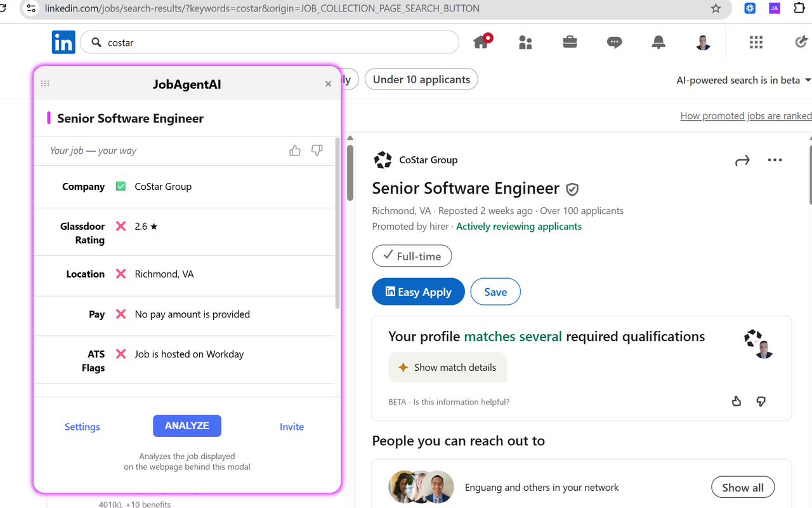Click the Senior Software Engineer job title heading
This screenshot has height=508, width=812.
pyautogui.click(x=466, y=189)
